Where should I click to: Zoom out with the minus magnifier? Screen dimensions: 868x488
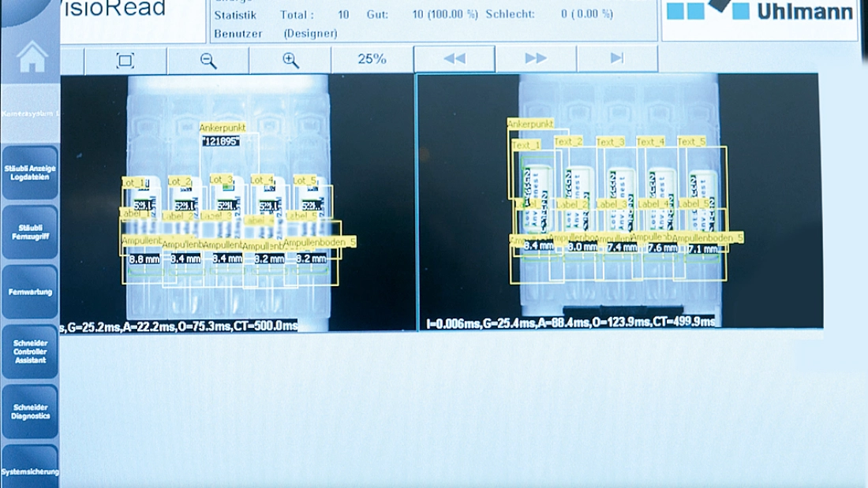pos(208,60)
